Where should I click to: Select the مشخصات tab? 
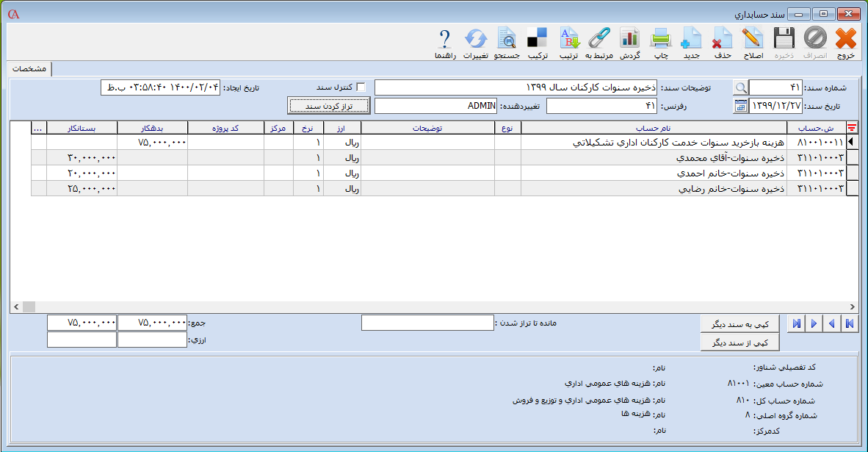[x=30, y=68]
